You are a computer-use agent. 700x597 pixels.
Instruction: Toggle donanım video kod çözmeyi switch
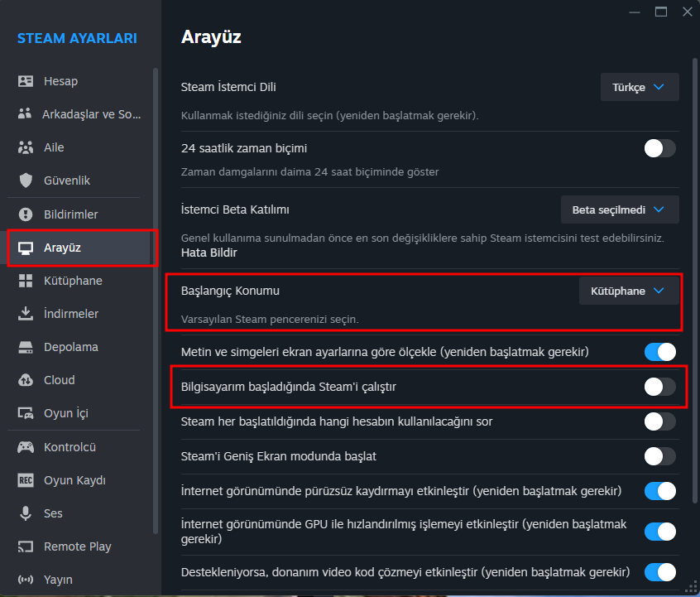659,572
